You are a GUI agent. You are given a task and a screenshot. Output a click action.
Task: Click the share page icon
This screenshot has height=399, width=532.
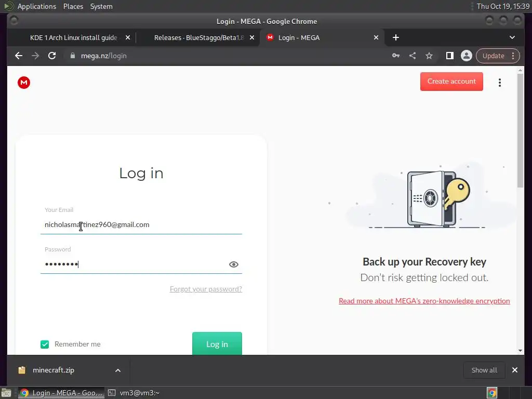(x=412, y=56)
